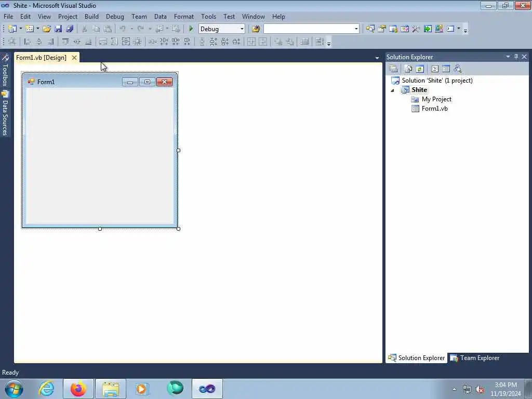Click the Align Tops layout icon
532x399 pixels.
(x=65, y=42)
